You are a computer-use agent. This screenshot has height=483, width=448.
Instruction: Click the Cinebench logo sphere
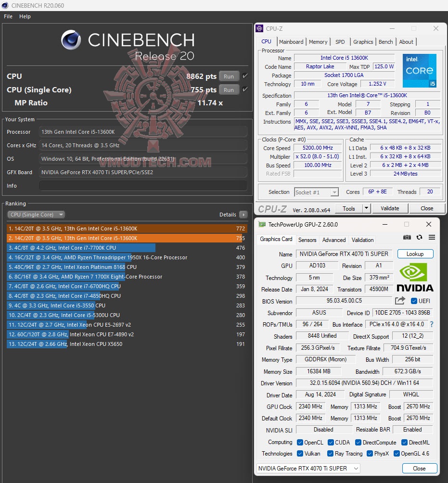71,40
